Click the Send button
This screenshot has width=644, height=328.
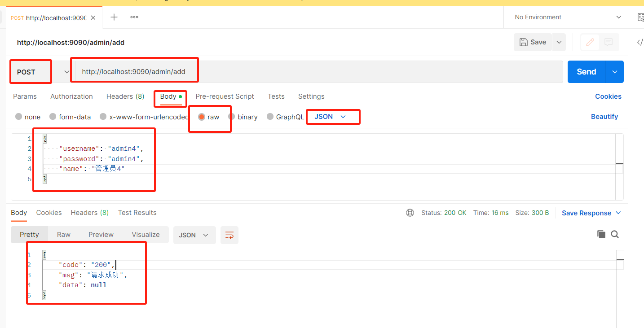coord(587,72)
